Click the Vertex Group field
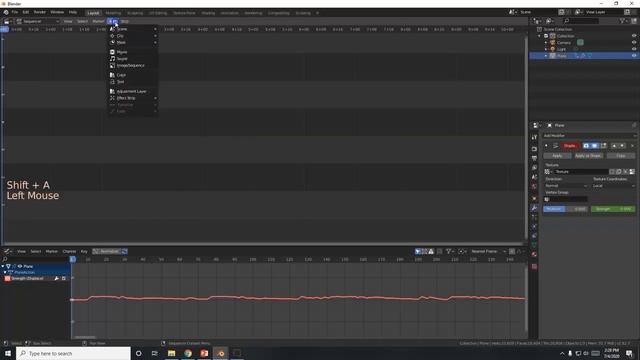640x360 pixels. 566,199
